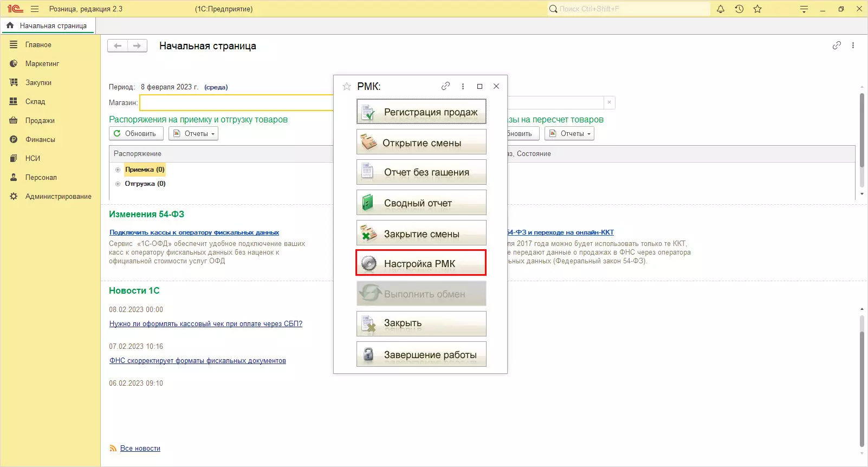Click date 8 февраля 2023 г.
The height and width of the screenshot is (467, 868).
[x=170, y=87]
